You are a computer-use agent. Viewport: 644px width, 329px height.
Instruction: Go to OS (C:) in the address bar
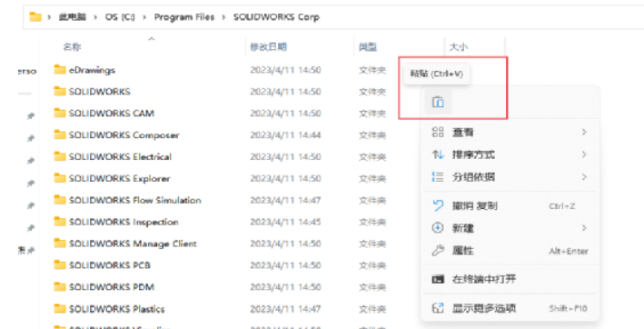pos(120,17)
